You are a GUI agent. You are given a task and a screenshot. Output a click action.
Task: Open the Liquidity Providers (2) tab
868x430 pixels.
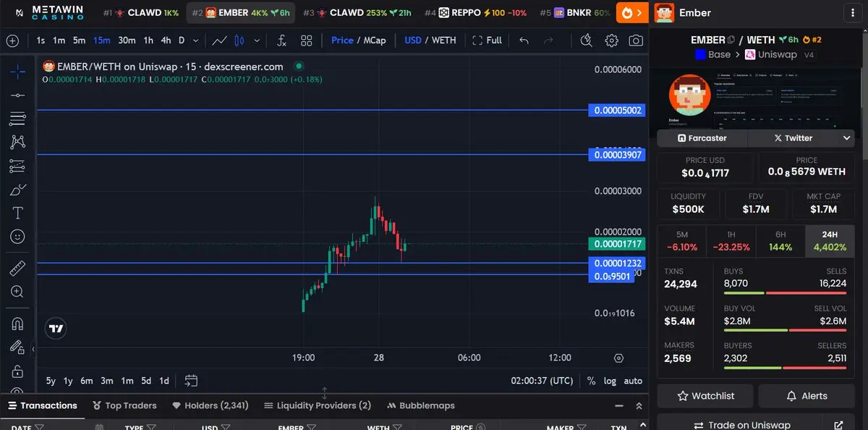click(x=318, y=405)
